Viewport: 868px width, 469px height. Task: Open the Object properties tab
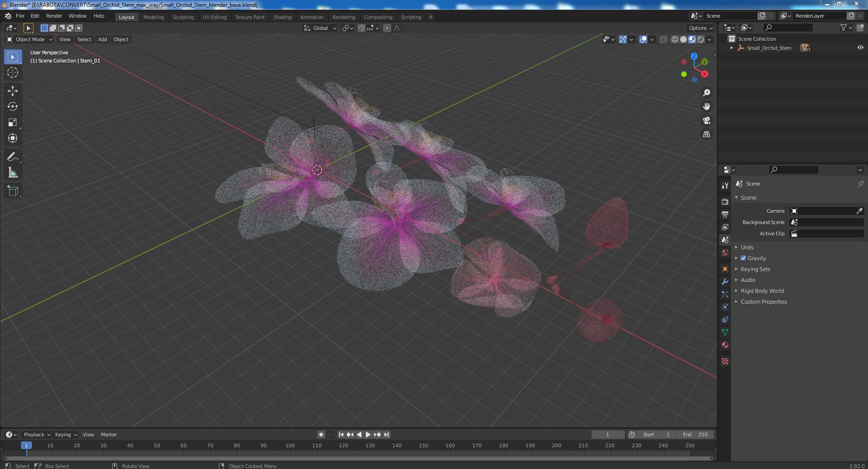click(725, 269)
